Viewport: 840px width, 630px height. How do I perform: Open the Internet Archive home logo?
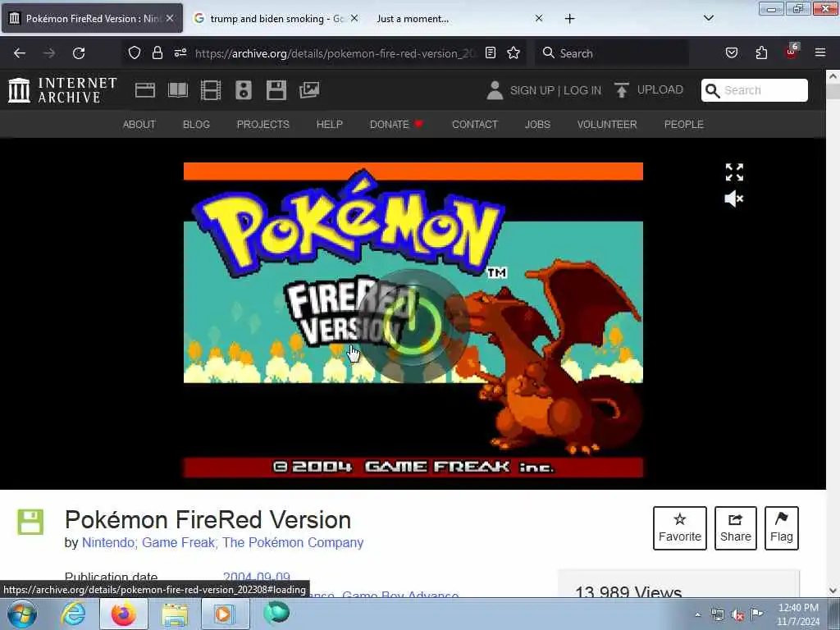pyautogui.click(x=62, y=90)
